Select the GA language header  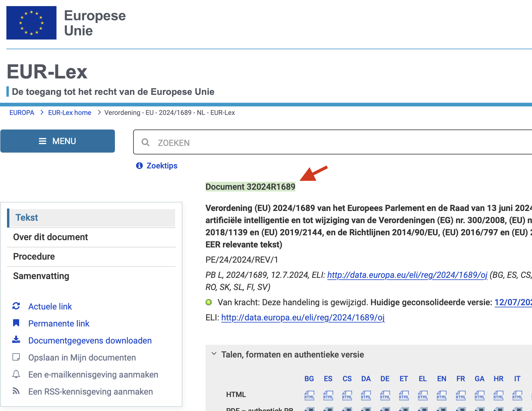pyautogui.click(x=479, y=379)
